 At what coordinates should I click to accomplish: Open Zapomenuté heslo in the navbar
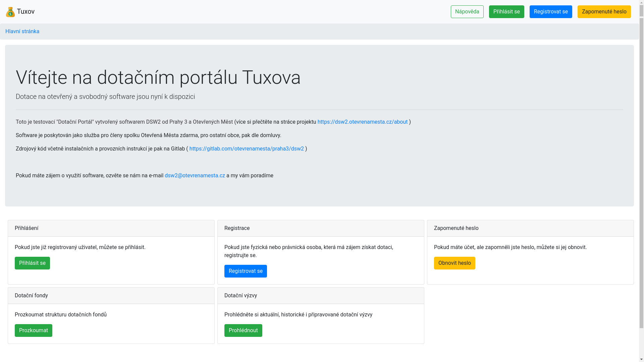(604, 12)
